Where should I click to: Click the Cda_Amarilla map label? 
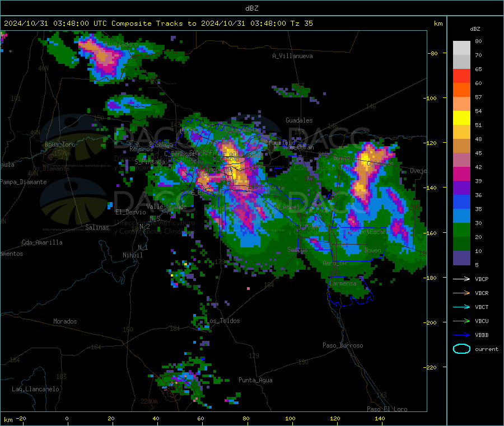point(42,242)
